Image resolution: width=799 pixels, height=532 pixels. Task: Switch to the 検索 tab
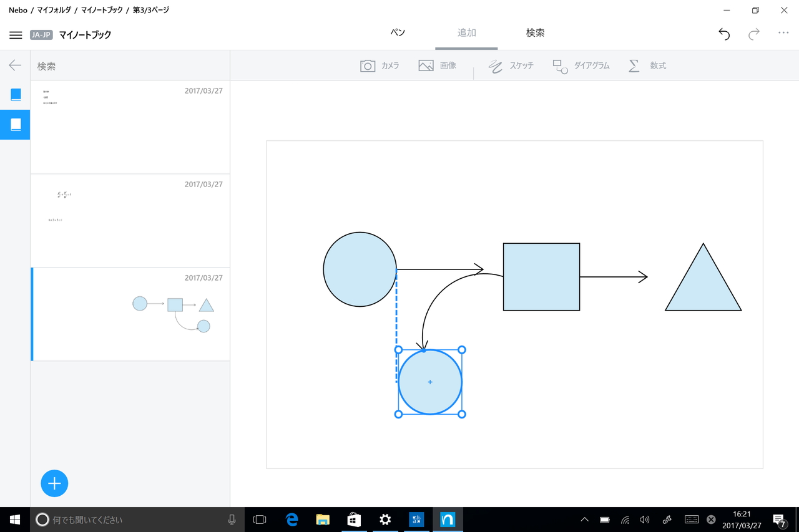pyautogui.click(x=535, y=32)
